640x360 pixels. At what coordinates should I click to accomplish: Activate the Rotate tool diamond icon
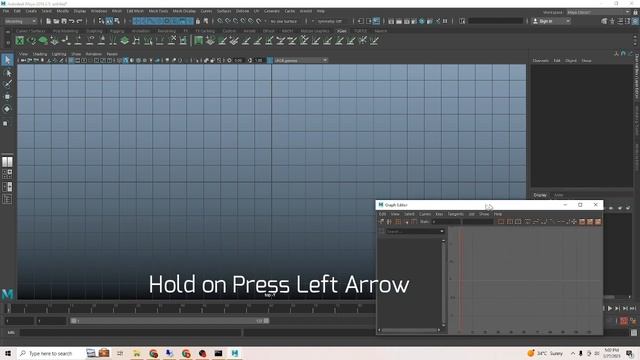tap(7, 109)
